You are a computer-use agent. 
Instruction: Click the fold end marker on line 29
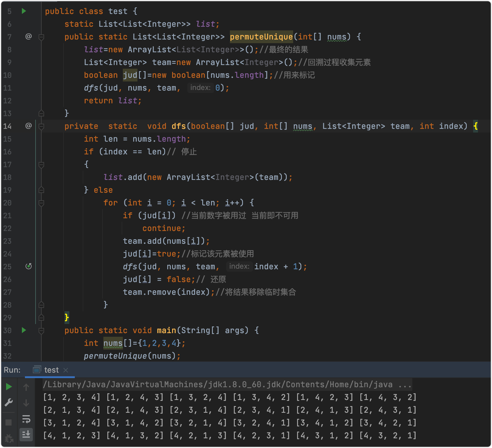click(41, 317)
